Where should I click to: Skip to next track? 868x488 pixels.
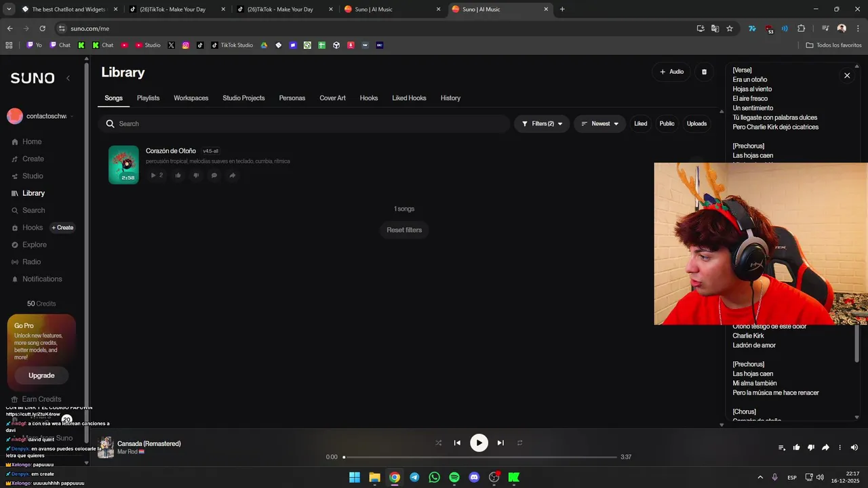(500, 443)
